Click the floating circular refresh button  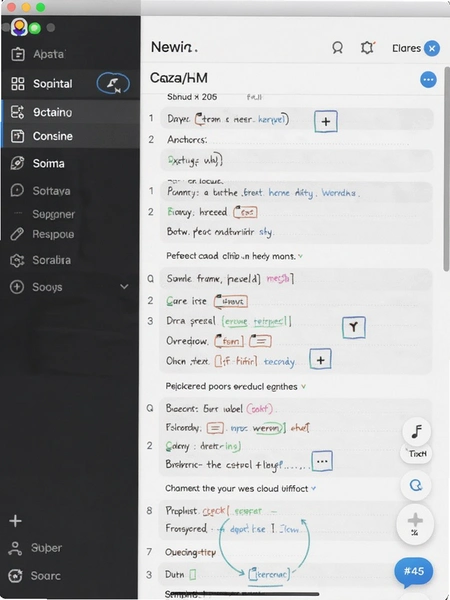(416, 485)
